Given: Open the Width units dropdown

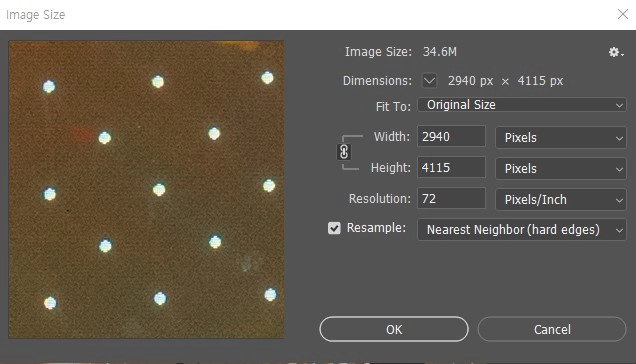Looking at the screenshot, I should click(561, 138).
